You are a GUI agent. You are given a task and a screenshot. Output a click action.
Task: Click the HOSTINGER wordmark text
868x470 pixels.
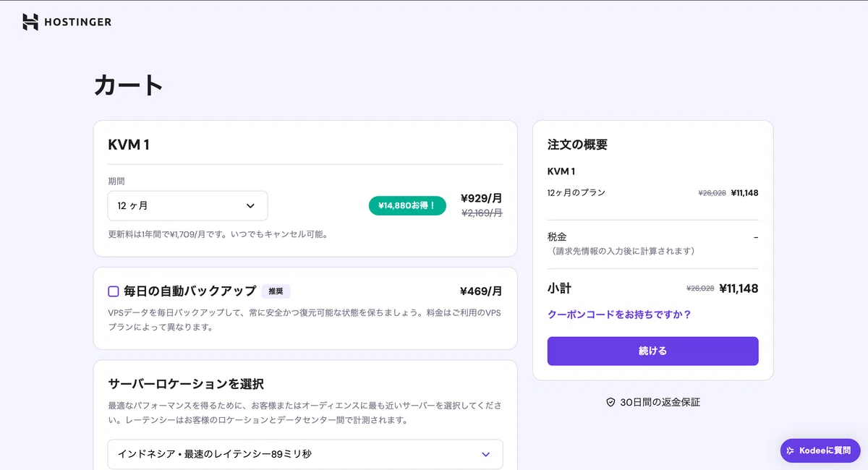(x=78, y=22)
